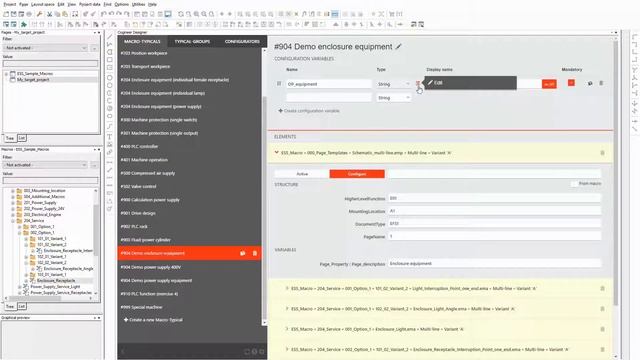The width and height of the screenshot is (640, 360).
Task: Expand the 201_Power_Supply tree folder
Action: coord(13,203)
